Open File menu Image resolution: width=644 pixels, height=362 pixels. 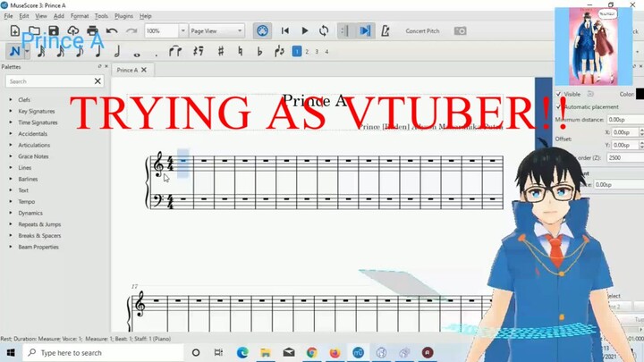[x=8, y=16]
